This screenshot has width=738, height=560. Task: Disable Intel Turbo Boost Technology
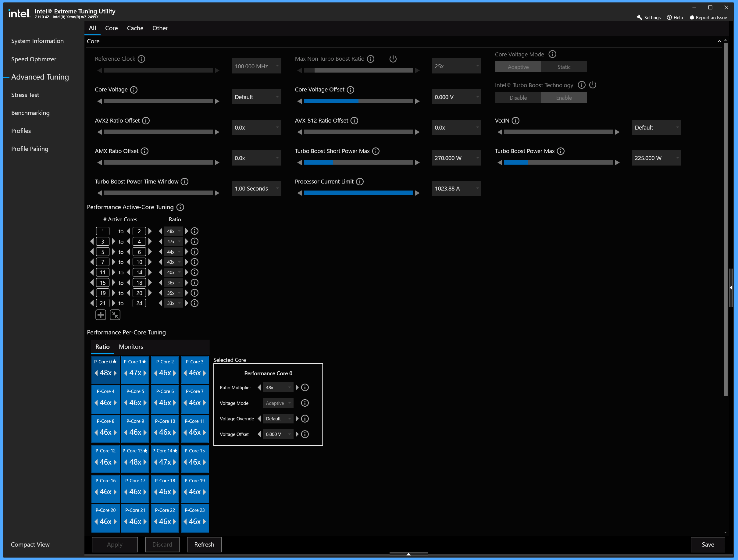[x=518, y=98]
